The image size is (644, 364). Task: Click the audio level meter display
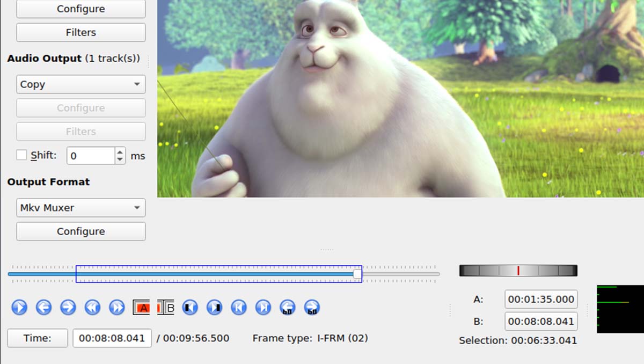(x=620, y=309)
